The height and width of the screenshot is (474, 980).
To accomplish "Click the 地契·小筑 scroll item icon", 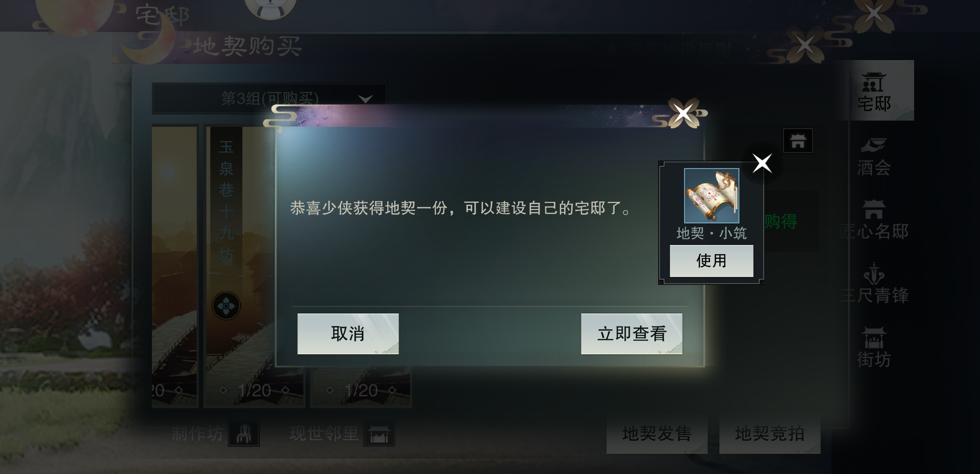I will (x=711, y=196).
